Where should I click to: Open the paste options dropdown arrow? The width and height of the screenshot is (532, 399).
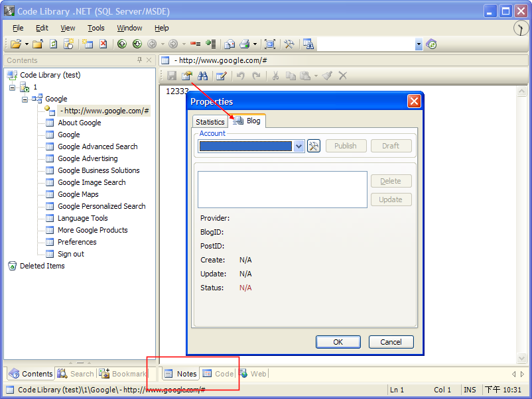pos(316,76)
